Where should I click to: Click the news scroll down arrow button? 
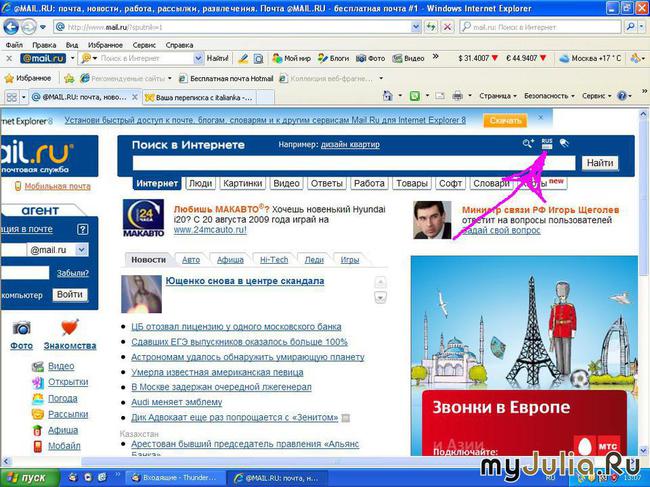pos(380,298)
